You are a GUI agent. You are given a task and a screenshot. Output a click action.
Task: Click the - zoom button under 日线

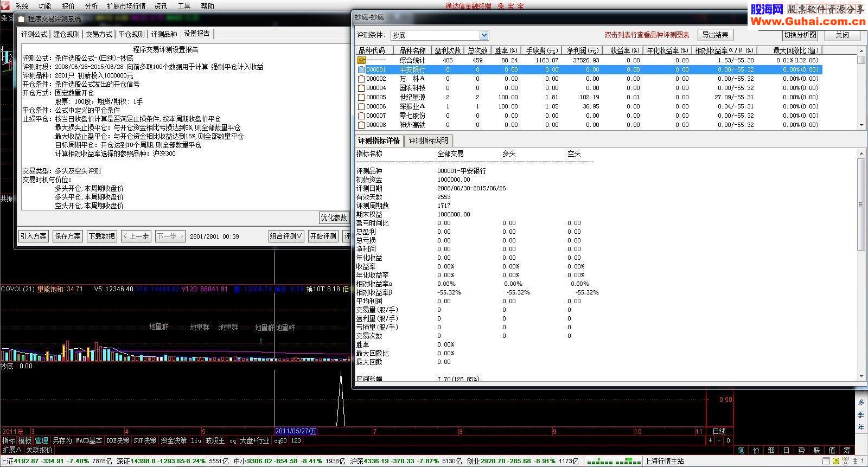coord(719,440)
